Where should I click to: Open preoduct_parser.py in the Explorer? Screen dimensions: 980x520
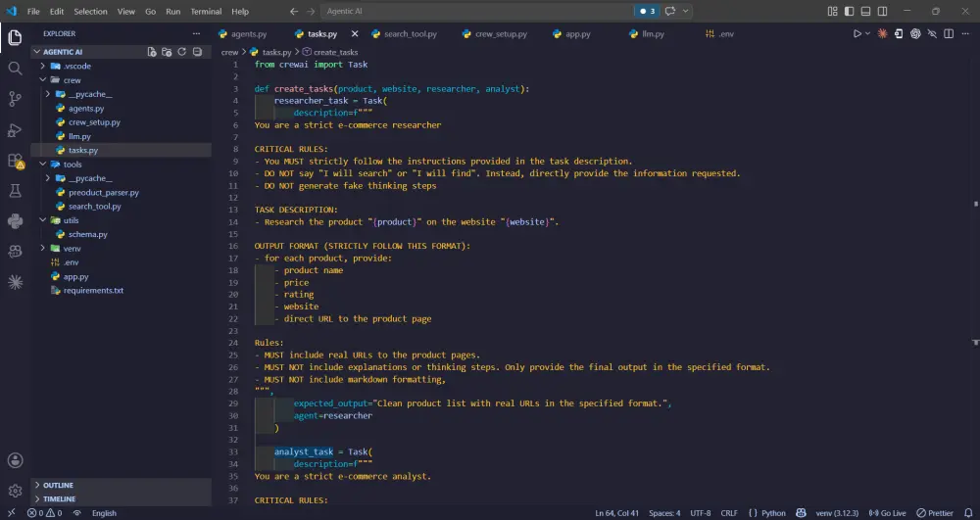pos(104,192)
